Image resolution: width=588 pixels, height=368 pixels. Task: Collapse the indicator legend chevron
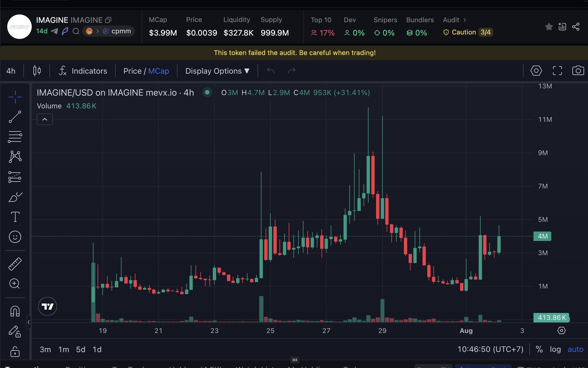[x=45, y=119]
